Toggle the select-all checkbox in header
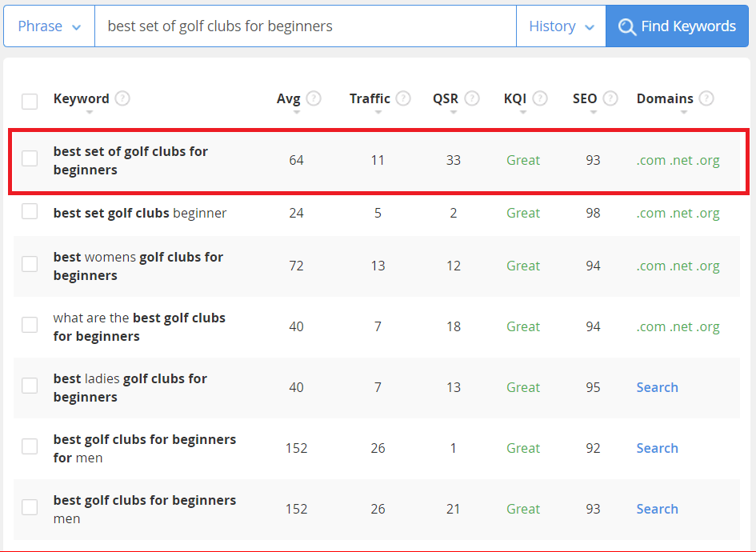Image resolution: width=756 pixels, height=552 pixels. coord(30,101)
